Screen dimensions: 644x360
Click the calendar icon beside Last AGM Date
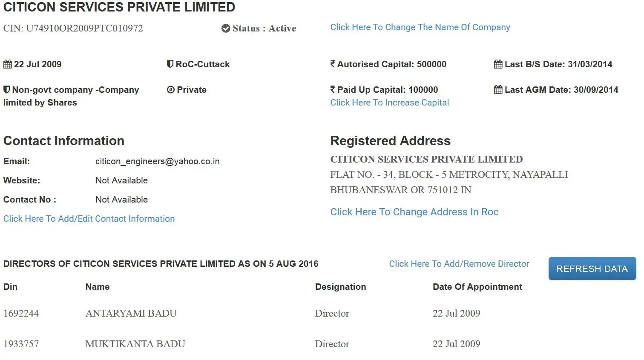(498, 90)
